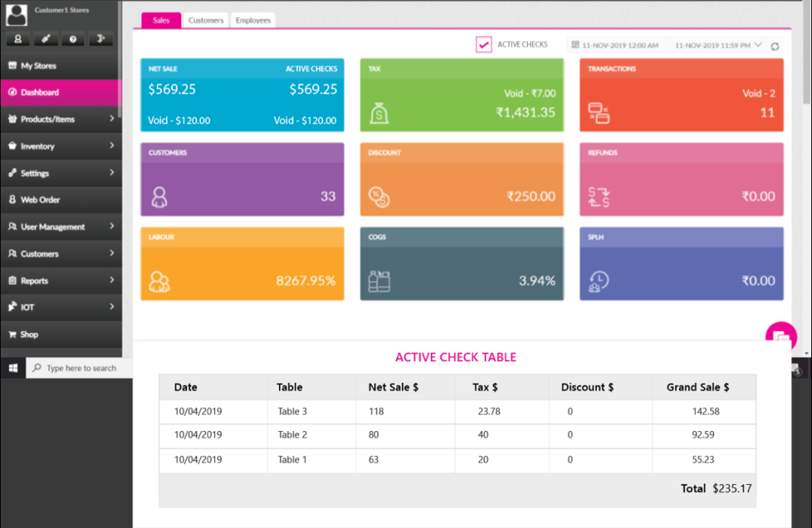Open Web Order in the sidebar
The image size is (812, 528).
[61, 199]
